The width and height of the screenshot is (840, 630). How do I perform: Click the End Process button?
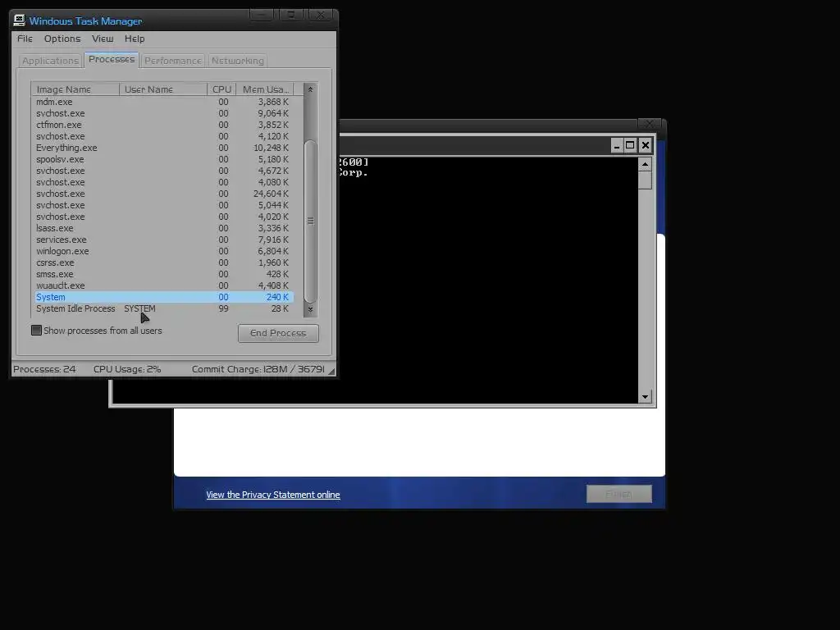click(278, 333)
